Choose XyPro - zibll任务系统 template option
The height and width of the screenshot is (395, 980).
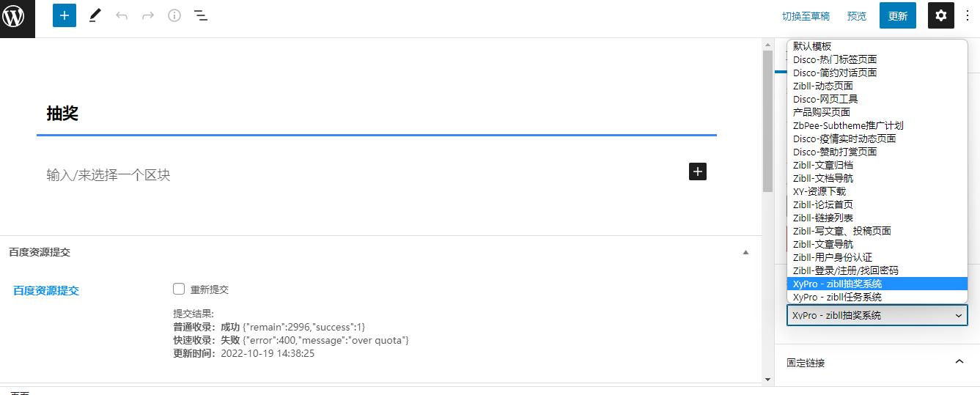coord(837,297)
